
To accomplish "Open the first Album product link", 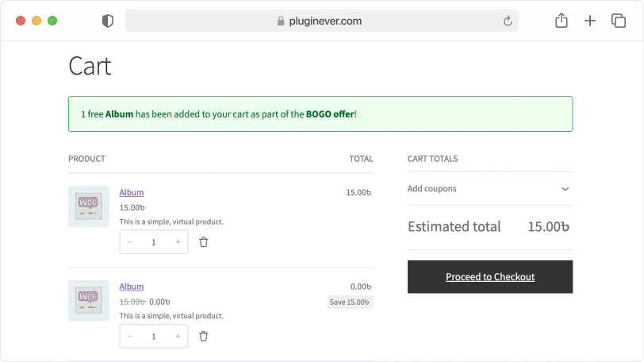I will pos(132,192).
